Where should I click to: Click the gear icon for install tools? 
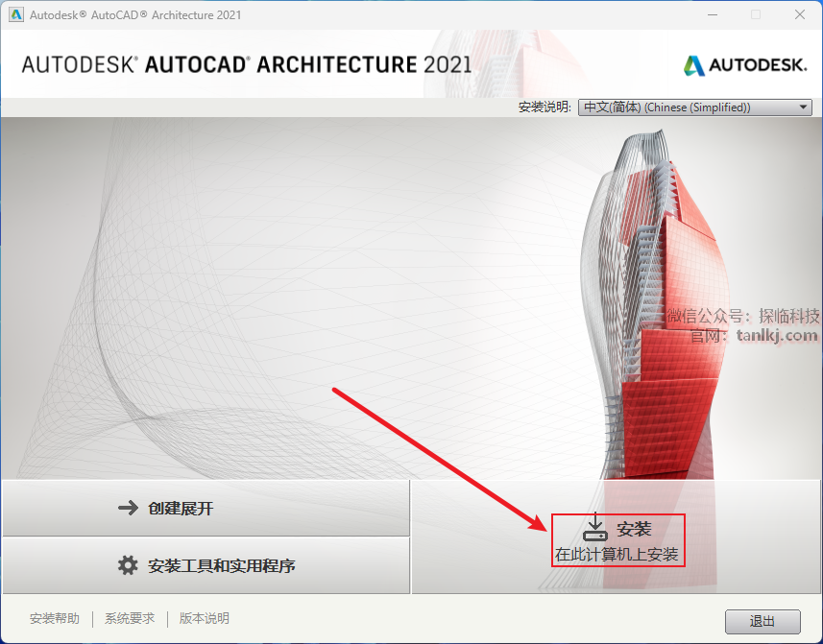pos(128,565)
